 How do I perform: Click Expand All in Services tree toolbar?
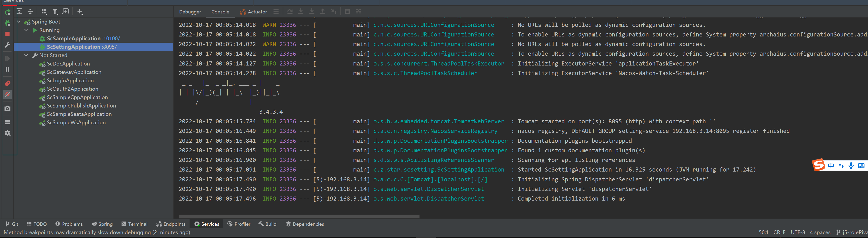pos(19,12)
